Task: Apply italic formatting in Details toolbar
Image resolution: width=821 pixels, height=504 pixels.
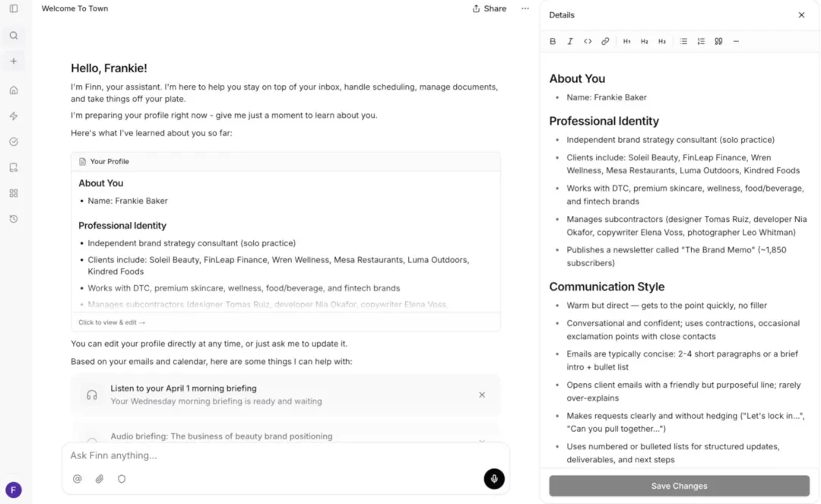Action: (x=569, y=41)
